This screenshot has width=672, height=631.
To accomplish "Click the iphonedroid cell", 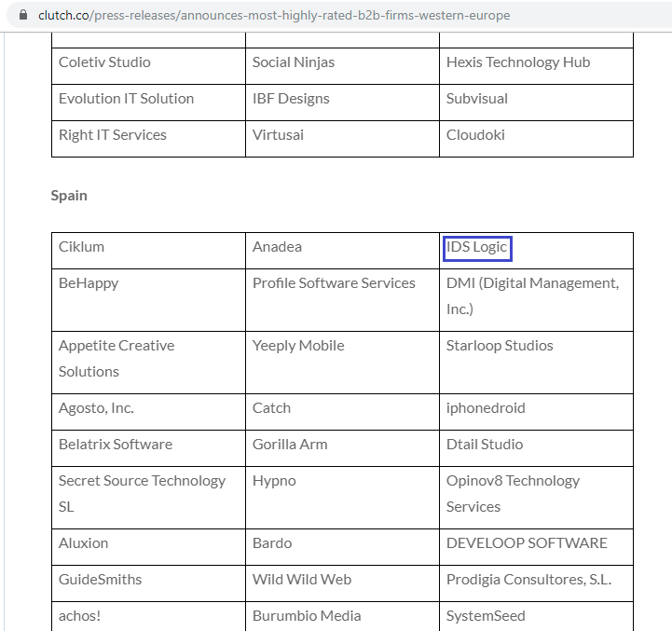I will [x=536, y=412].
